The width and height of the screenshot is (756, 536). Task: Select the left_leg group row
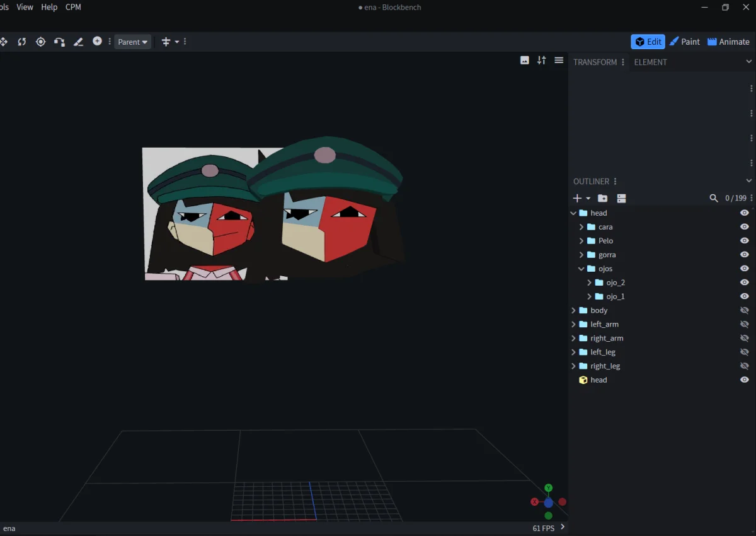point(661,352)
